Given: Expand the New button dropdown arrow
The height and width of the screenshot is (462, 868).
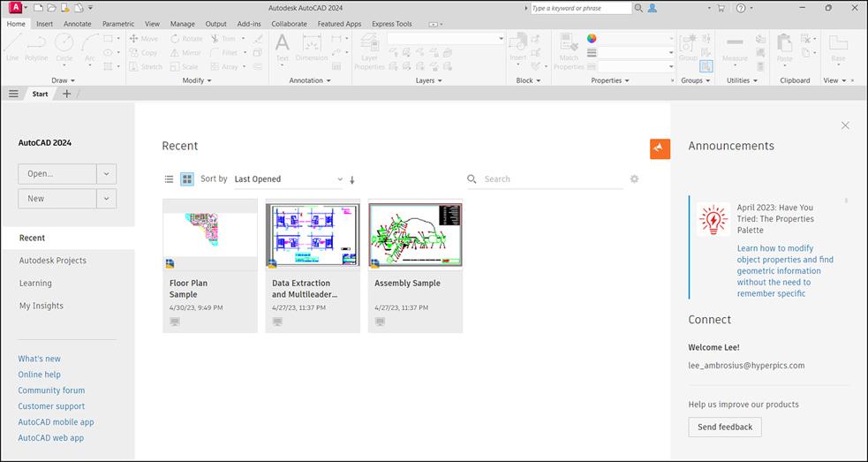Looking at the screenshot, I should (106, 199).
